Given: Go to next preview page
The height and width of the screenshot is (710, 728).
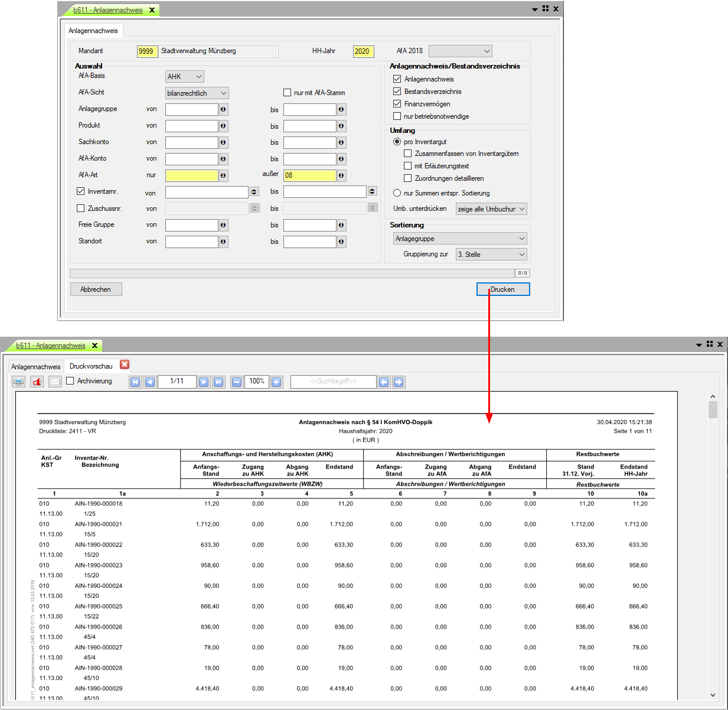Looking at the screenshot, I should pyautogui.click(x=204, y=382).
